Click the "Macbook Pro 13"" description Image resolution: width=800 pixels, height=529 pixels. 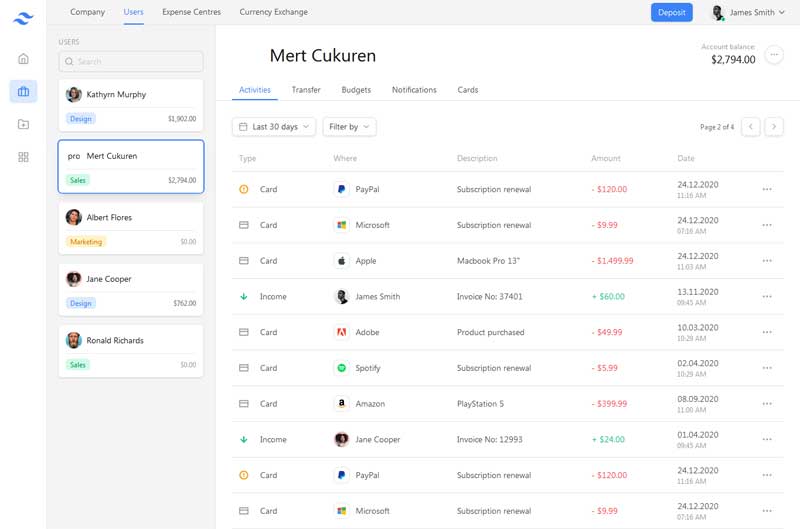pos(488,261)
